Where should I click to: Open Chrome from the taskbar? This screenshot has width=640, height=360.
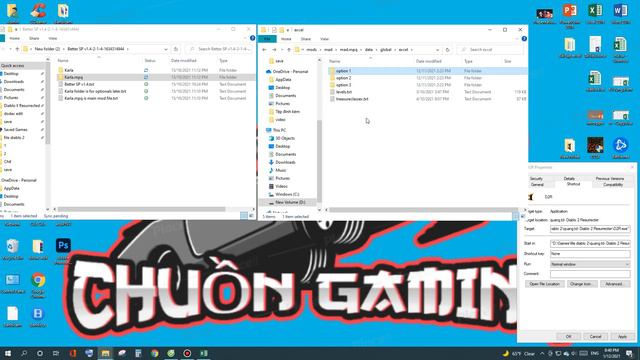tap(154, 353)
